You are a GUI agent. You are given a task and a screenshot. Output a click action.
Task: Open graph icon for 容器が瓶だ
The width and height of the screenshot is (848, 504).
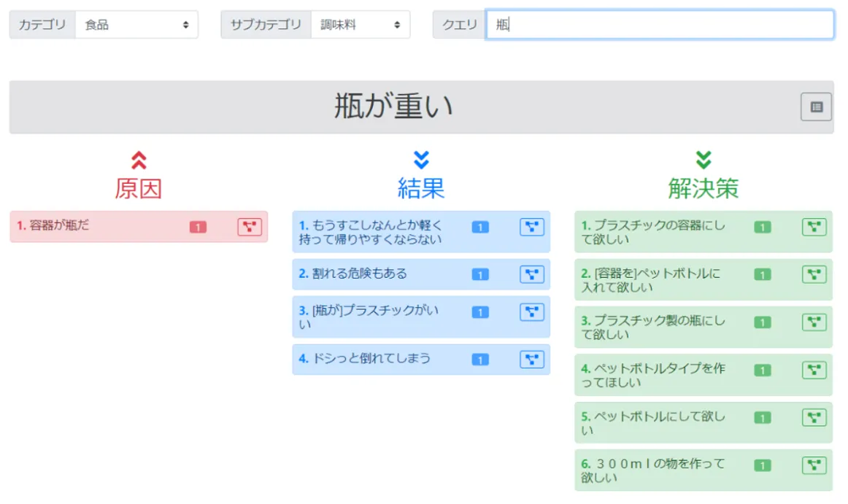click(x=249, y=227)
